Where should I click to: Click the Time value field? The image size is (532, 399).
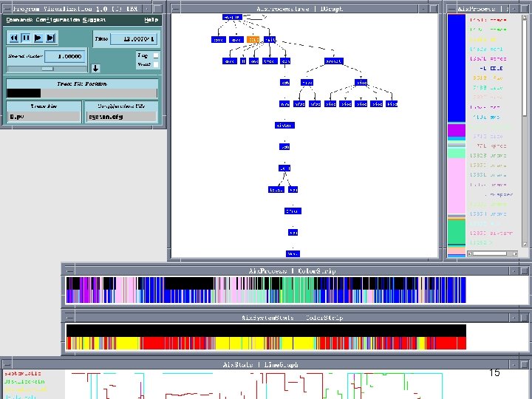tap(134, 39)
